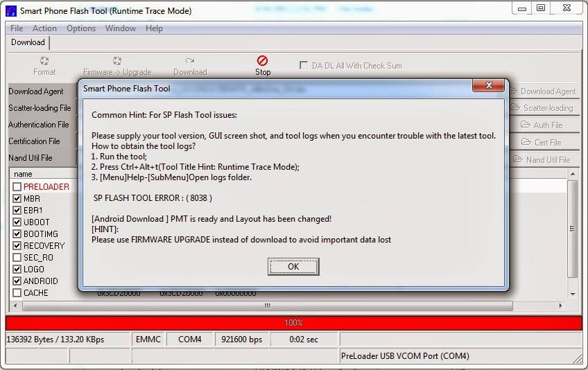Click the red 100% progress bar
The width and height of the screenshot is (588, 370).
pos(293,323)
